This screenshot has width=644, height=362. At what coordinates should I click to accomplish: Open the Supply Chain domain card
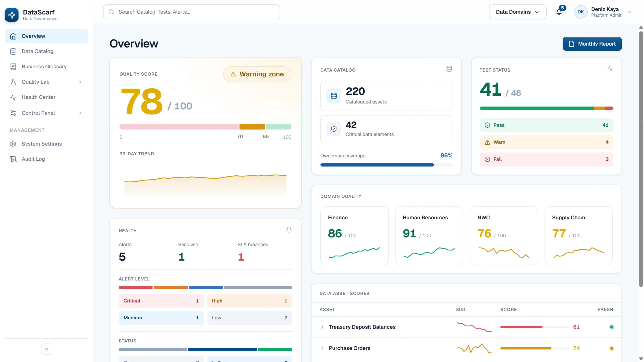pyautogui.click(x=579, y=236)
